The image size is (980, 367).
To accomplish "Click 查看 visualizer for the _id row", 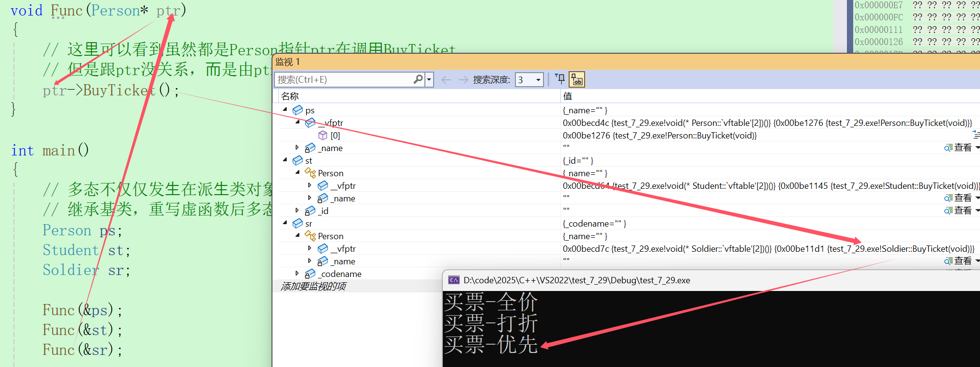I will click(x=958, y=211).
